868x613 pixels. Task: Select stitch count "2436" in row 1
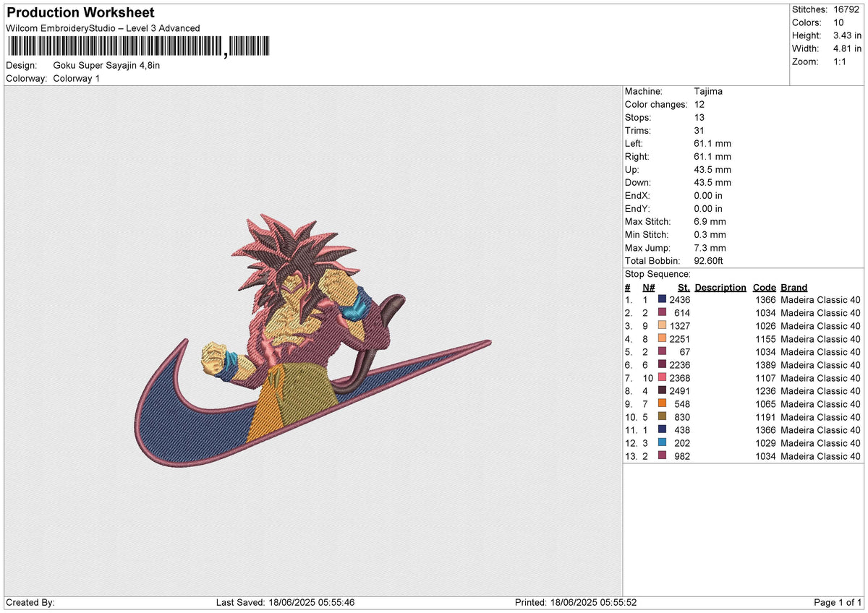coord(679,299)
